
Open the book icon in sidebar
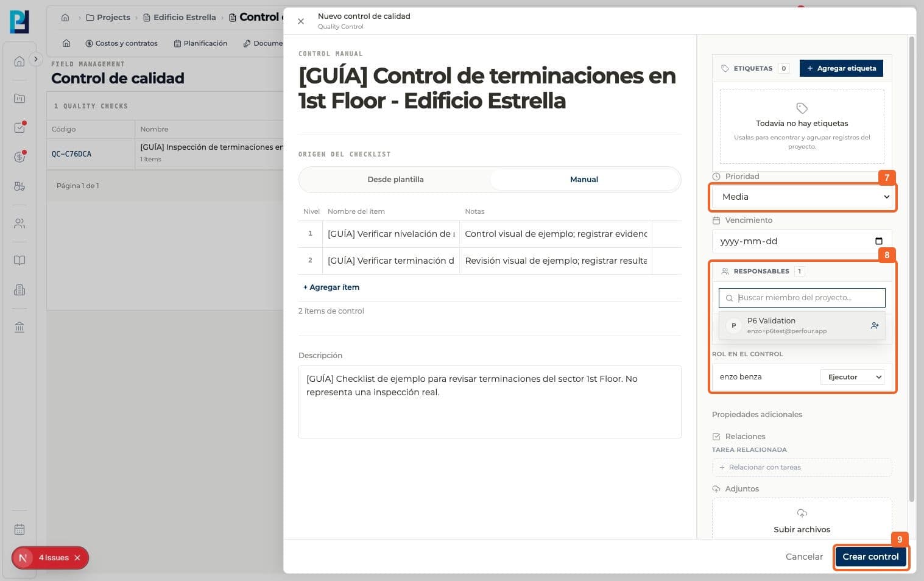(19, 261)
